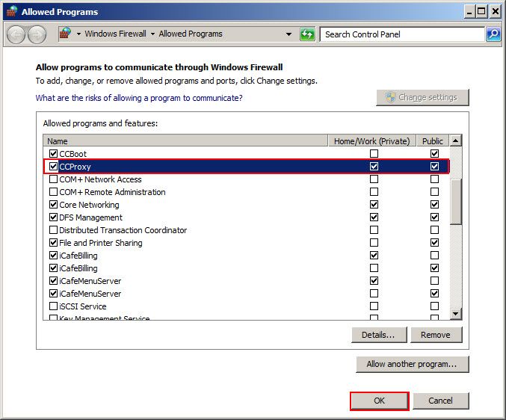506x420 pixels.
Task: Click the green Refresh icon
Action: pyautogui.click(x=307, y=34)
